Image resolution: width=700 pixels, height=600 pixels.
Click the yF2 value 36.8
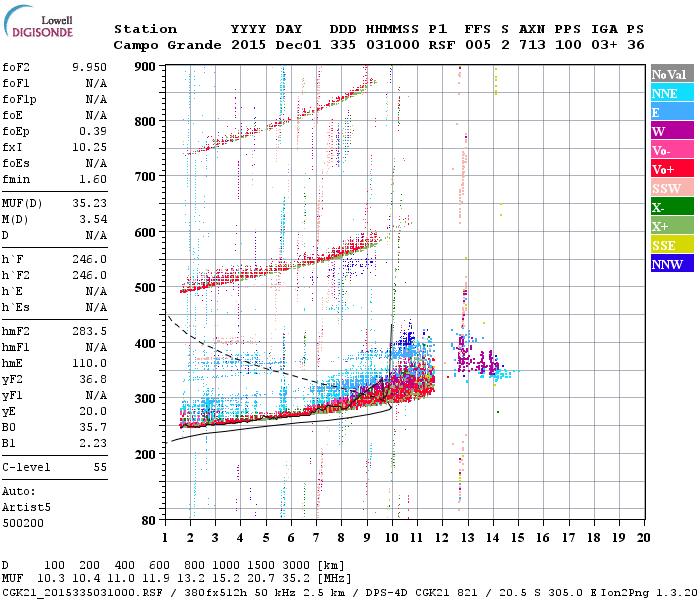93,379
